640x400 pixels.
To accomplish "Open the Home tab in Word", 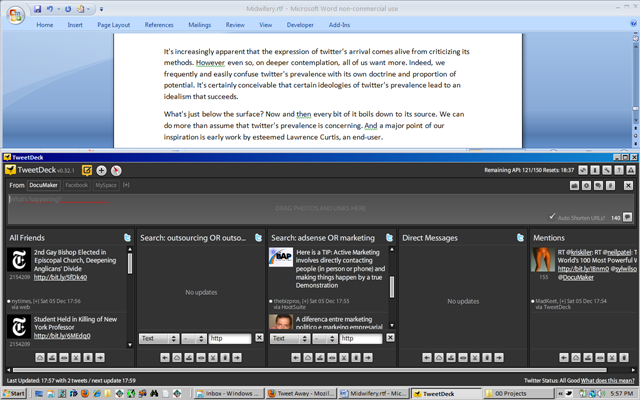I will 44,25.
